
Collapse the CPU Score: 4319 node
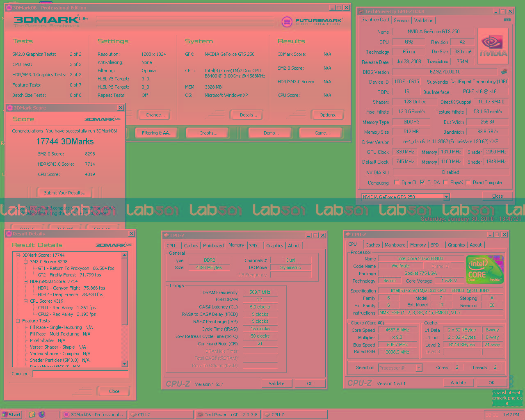[x=26, y=301]
